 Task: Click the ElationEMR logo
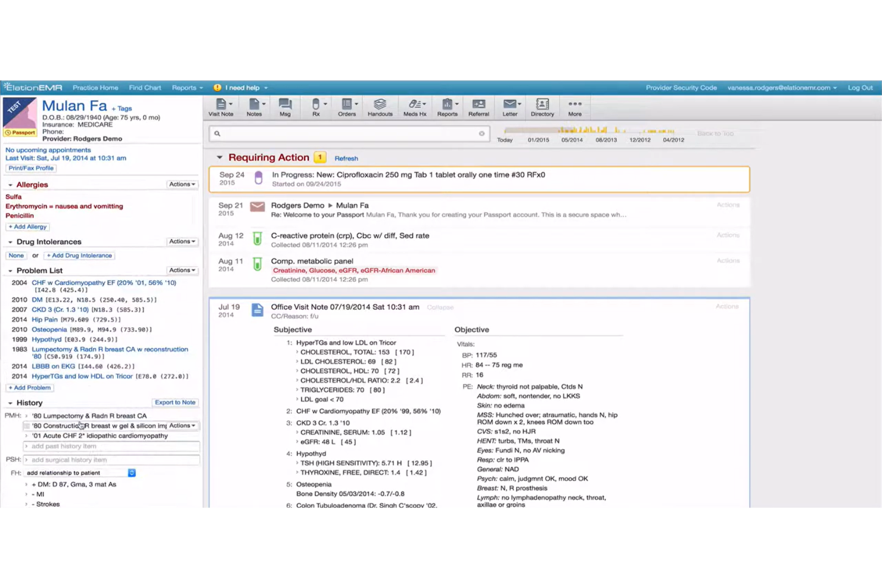tap(33, 88)
